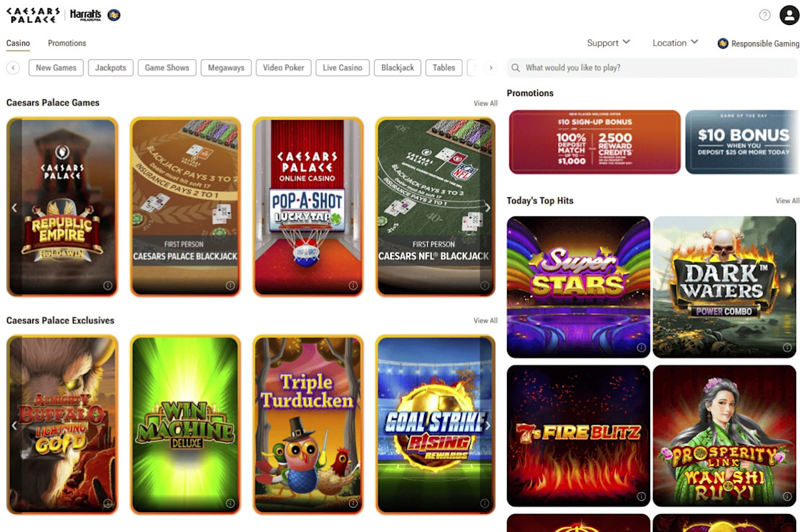Open info icon on Triple Turducken tile
The width and height of the screenshot is (806, 532).
353,503
